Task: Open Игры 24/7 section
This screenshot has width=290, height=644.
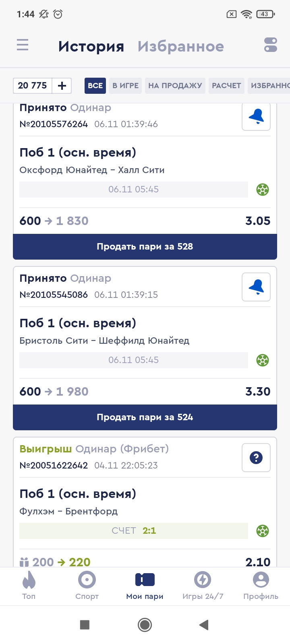Action: pos(203,586)
